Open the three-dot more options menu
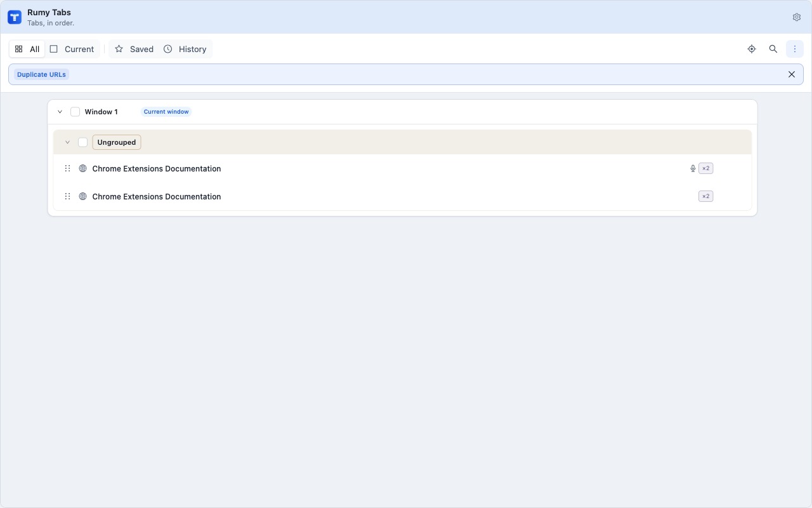The height and width of the screenshot is (508, 812). 795,49
